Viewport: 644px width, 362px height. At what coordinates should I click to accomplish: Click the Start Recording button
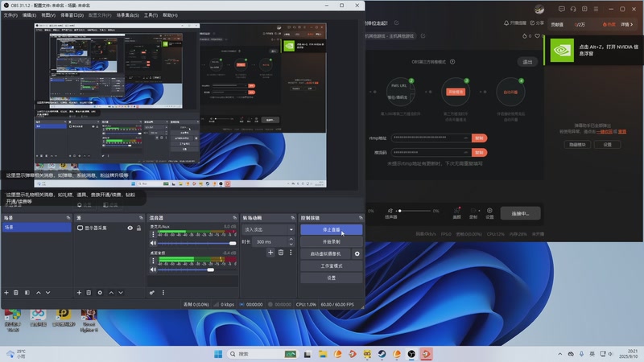click(331, 242)
